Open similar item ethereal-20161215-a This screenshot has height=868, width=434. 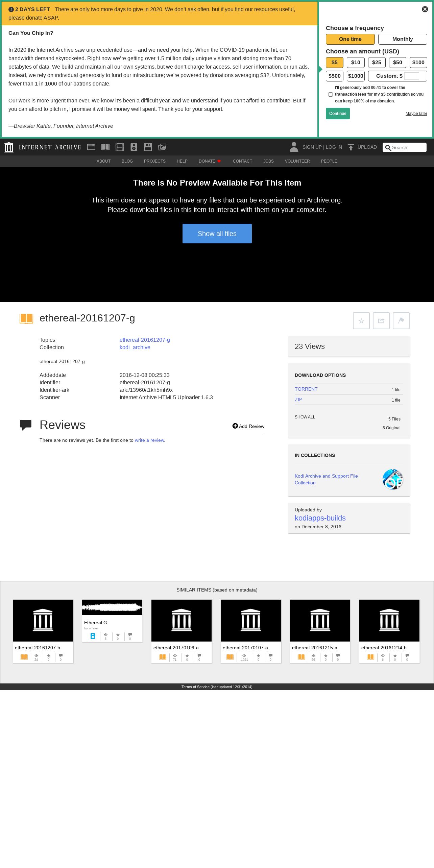pyautogui.click(x=320, y=631)
